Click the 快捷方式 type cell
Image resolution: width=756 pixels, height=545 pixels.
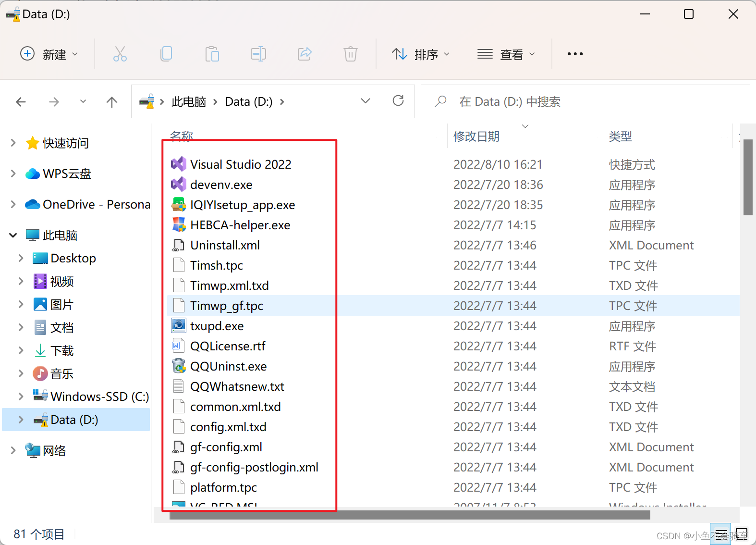pos(632,164)
